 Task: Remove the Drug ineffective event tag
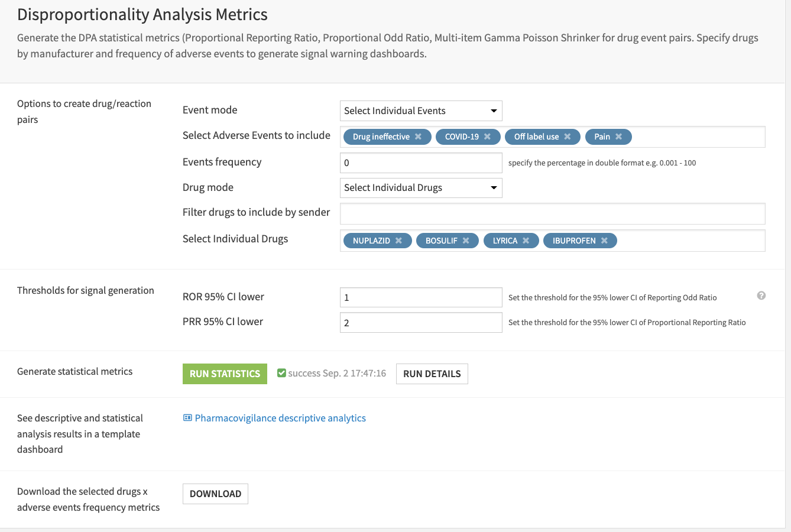(x=419, y=137)
